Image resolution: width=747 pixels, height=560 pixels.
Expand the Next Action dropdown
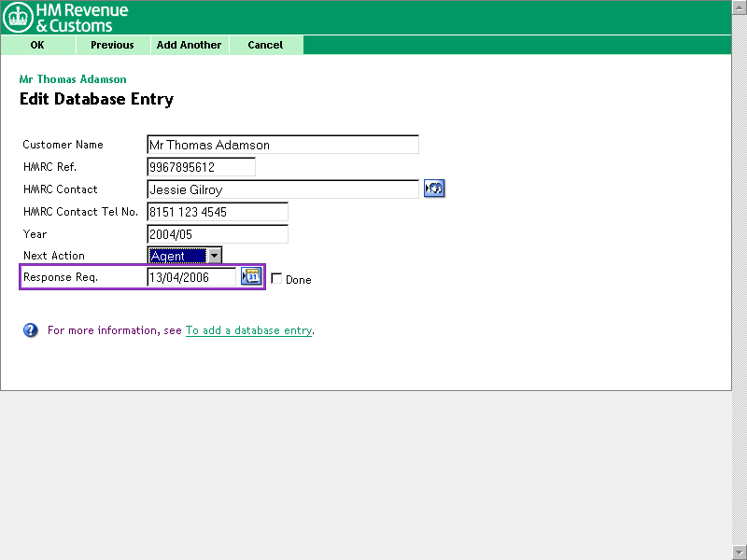click(x=214, y=256)
